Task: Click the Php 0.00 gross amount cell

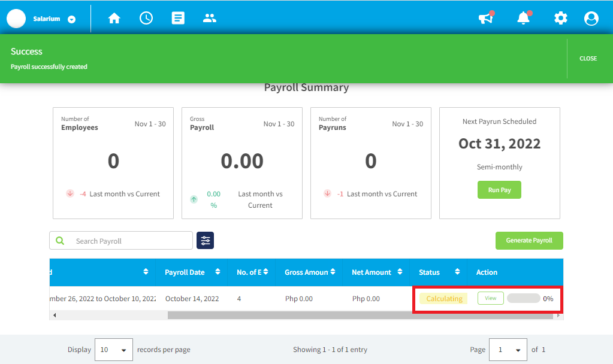Action: coord(298,299)
